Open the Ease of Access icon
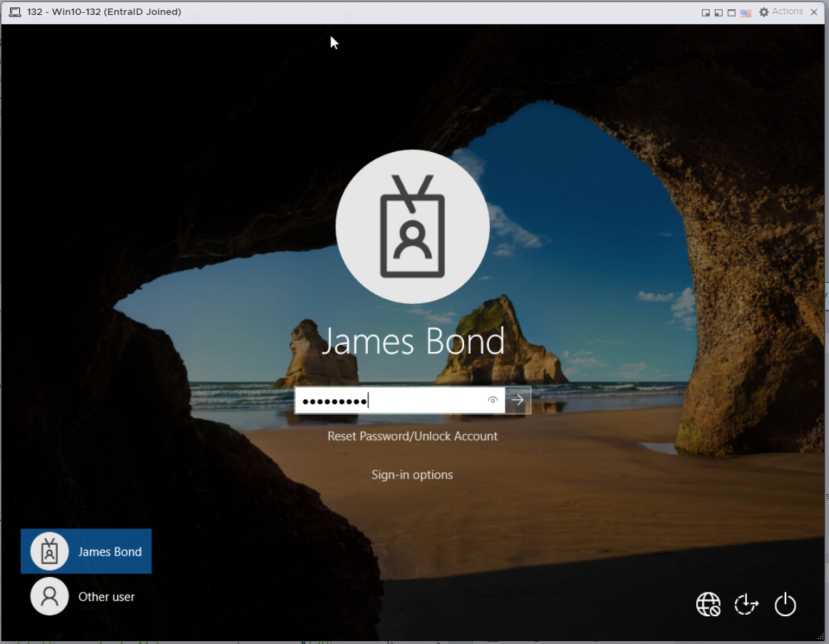The height and width of the screenshot is (644, 829). pos(746,604)
